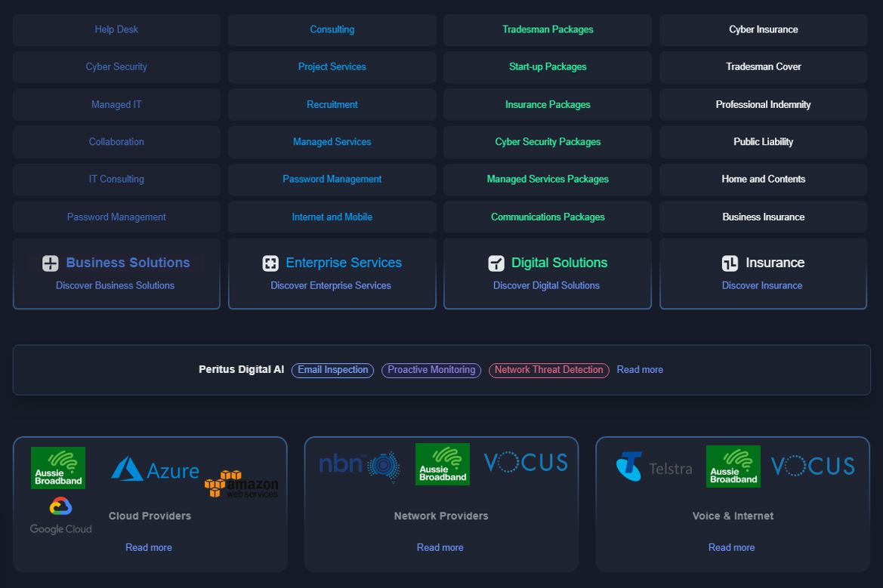Go to Public Liability
Image resolution: width=883 pixels, height=588 pixels.
(764, 142)
